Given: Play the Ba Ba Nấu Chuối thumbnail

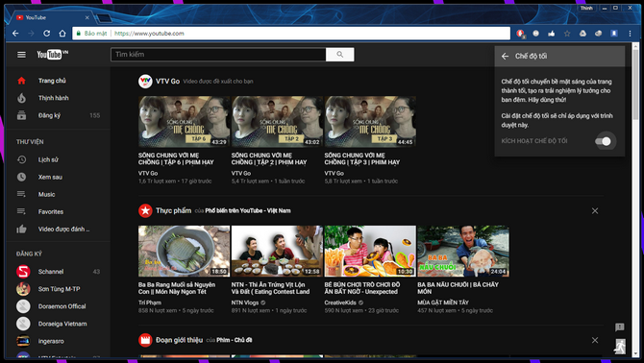Looking at the screenshot, I should pos(463,251).
